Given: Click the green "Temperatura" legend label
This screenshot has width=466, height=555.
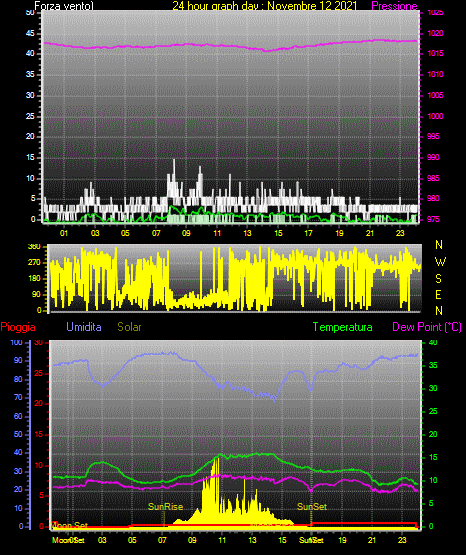Looking at the screenshot, I should 343,327.
